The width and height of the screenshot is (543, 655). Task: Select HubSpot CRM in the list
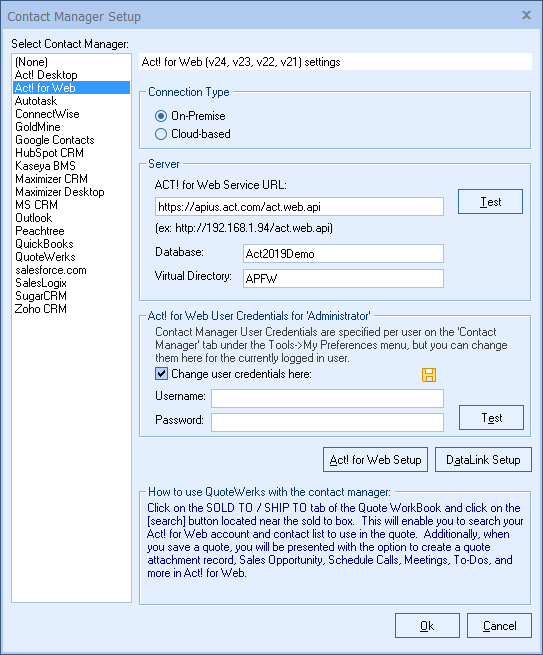[71, 152]
